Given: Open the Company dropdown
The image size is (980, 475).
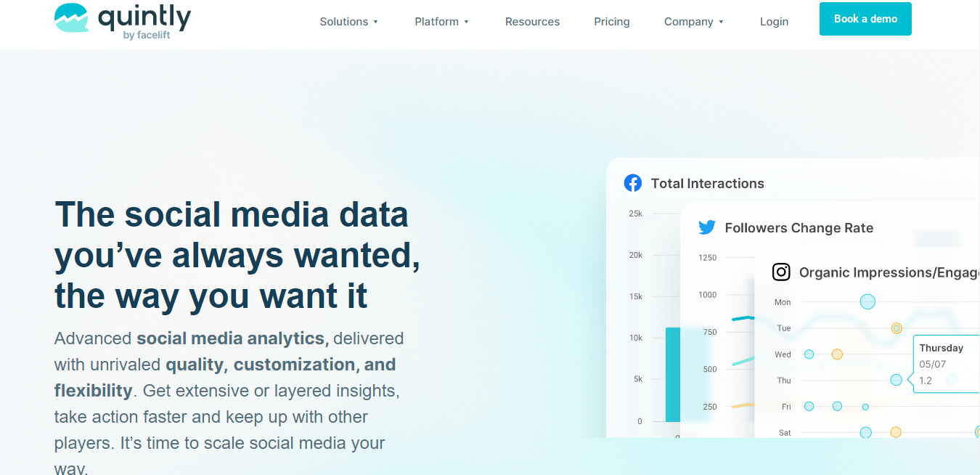Looking at the screenshot, I should coord(689,22).
